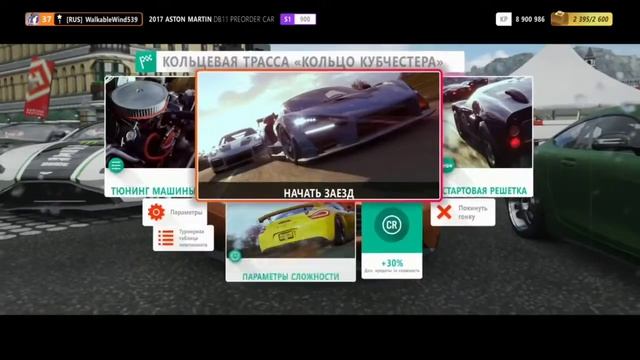This screenshot has height=360, width=640.
Task: Click the 2 395/2 600 progress counter
Action: (x=590, y=19)
